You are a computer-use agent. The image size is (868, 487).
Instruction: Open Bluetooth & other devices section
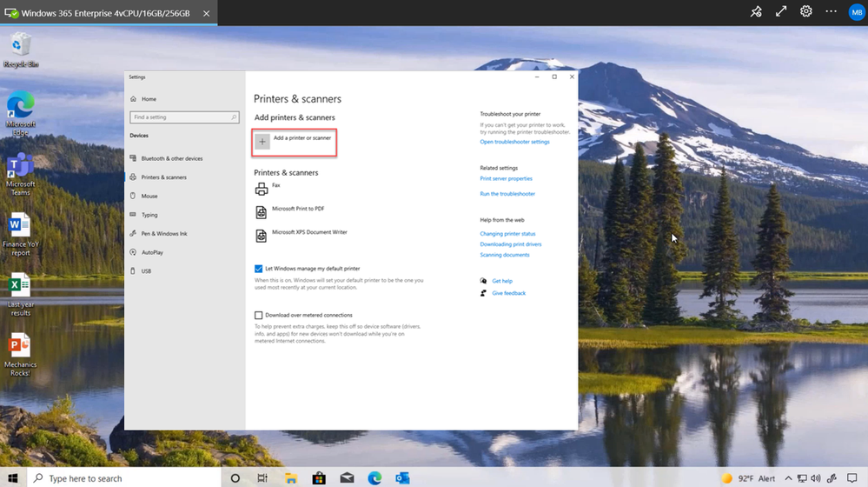(x=167, y=158)
